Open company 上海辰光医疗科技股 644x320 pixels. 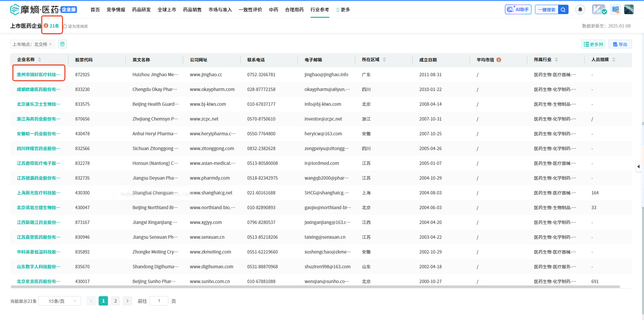click(x=39, y=193)
